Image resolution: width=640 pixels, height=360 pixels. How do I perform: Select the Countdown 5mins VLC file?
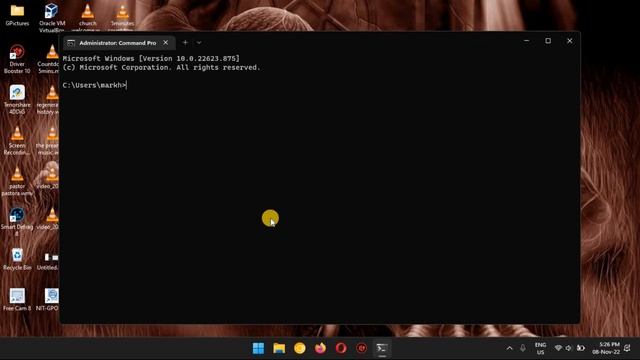click(x=49, y=59)
